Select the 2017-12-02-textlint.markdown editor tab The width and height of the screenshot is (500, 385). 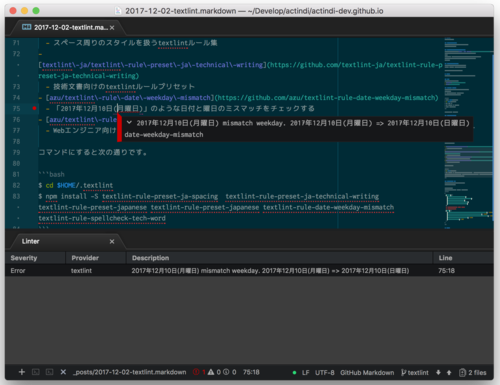click(x=68, y=27)
